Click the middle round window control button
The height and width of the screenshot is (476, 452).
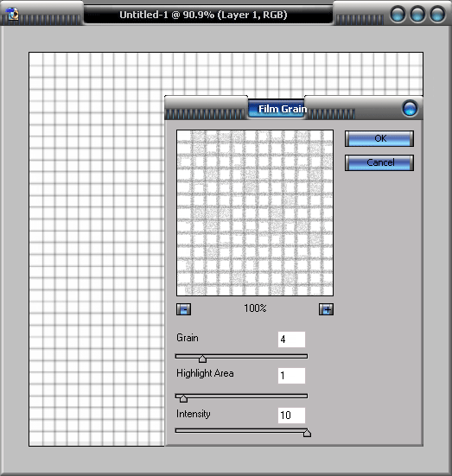tap(417, 15)
